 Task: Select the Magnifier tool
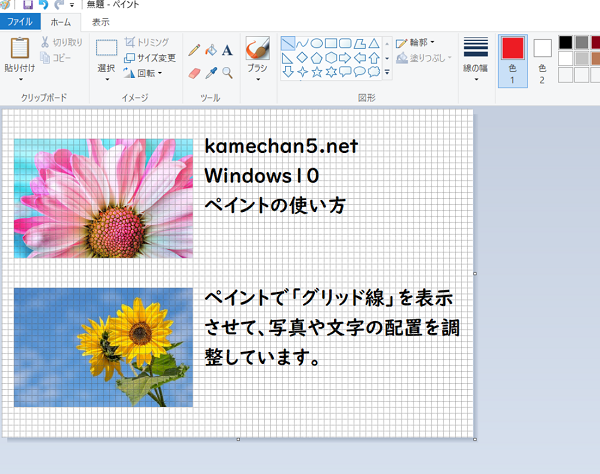227,73
